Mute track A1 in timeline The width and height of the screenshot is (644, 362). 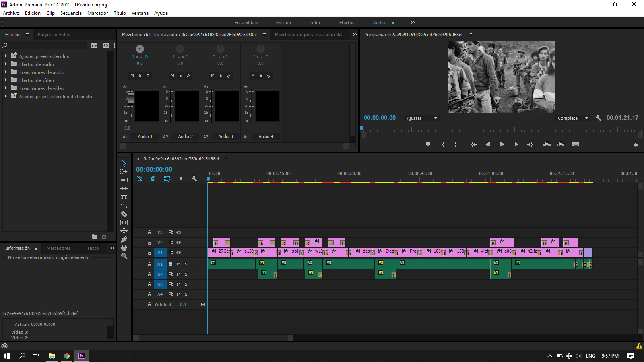pyautogui.click(x=178, y=264)
